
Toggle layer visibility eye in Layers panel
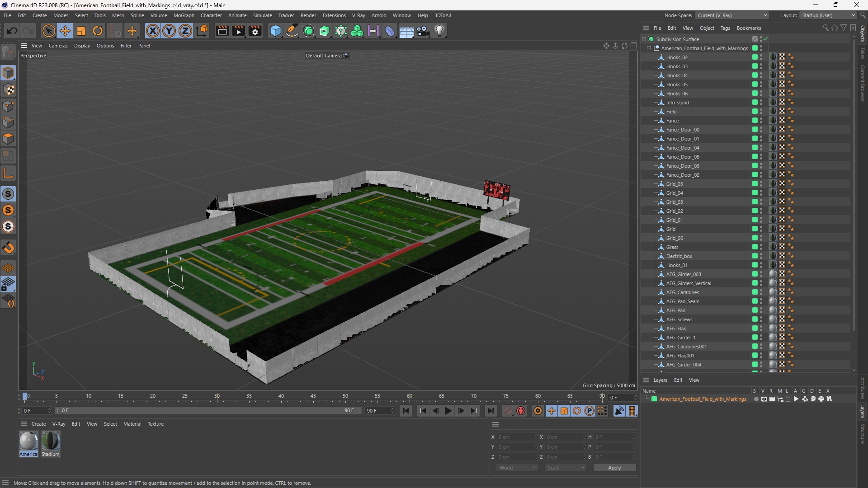[764, 399]
